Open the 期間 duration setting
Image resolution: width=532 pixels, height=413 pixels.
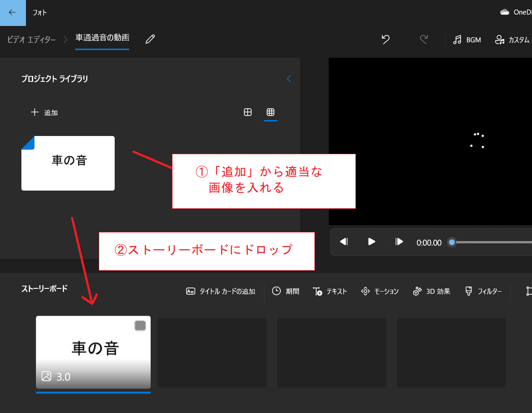pos(286,291)
